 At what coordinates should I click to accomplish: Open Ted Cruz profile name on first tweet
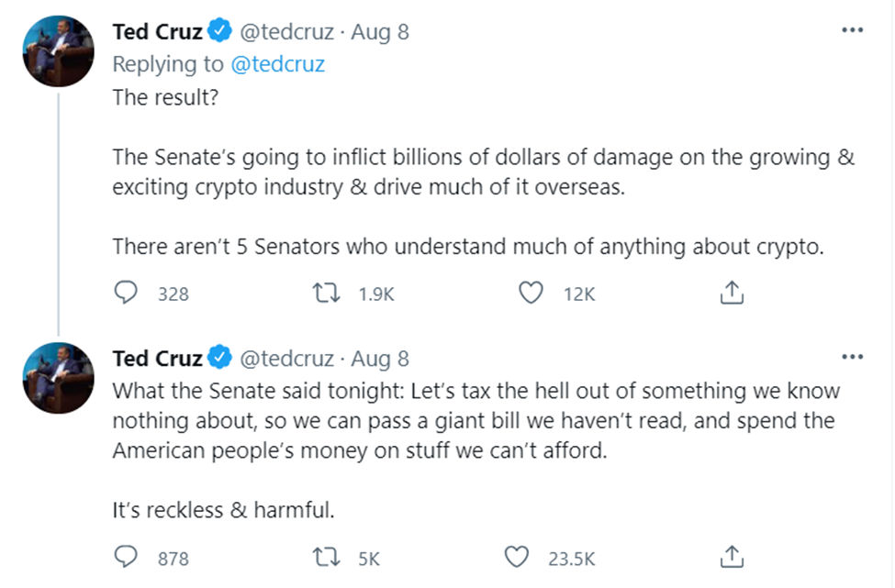tap(157, 32)
